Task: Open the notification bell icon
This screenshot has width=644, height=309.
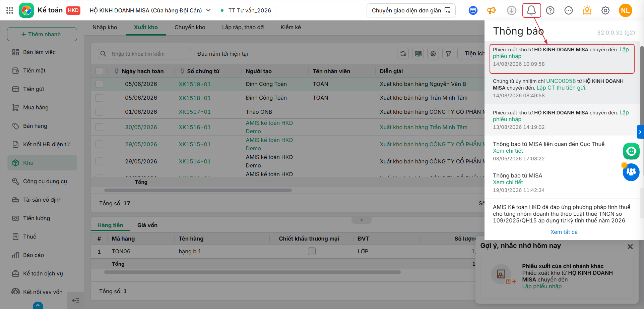Action: pos(531,10)
